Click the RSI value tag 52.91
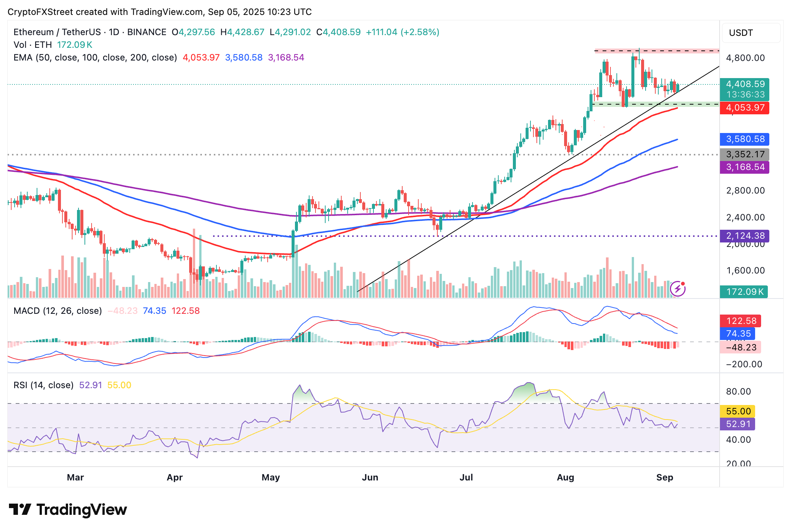 click(x=738, y=424)
